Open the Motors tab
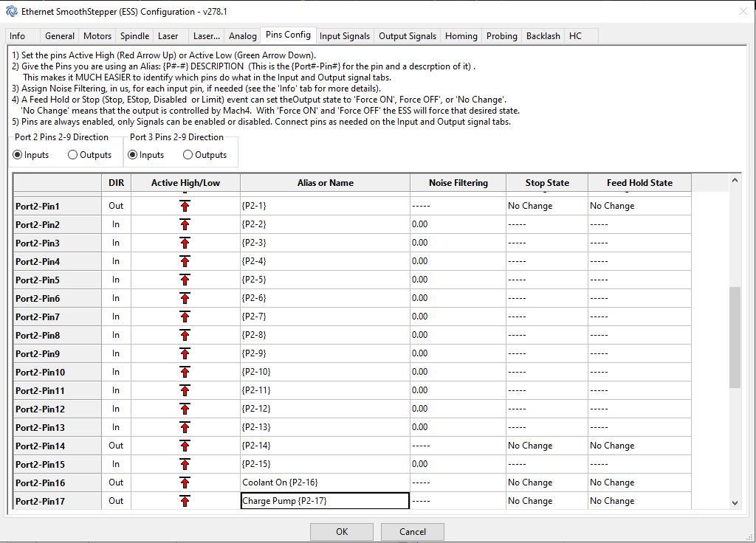The height and width of the screenshot is (543, 756). [97, 36]
